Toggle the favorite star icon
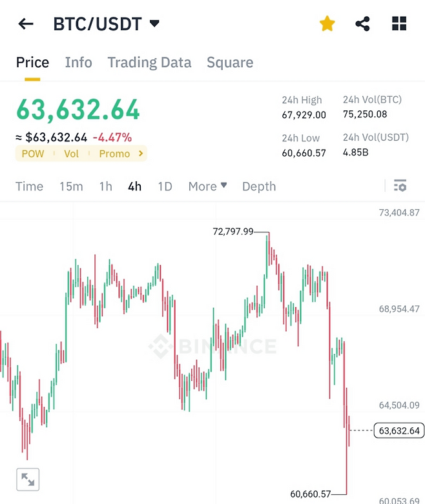425x504 pixels. [327, 25]
